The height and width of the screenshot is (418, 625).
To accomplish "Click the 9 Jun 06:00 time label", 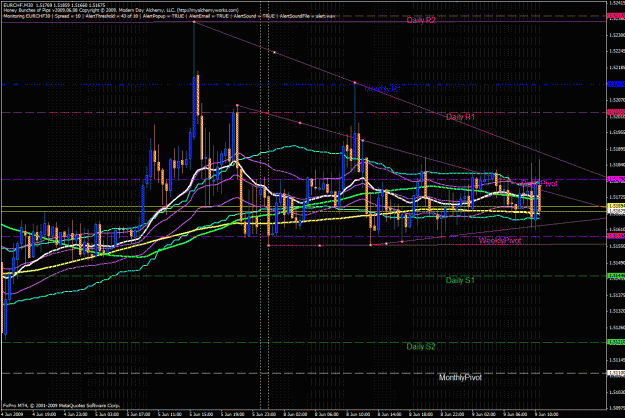I will click(516, 414).
